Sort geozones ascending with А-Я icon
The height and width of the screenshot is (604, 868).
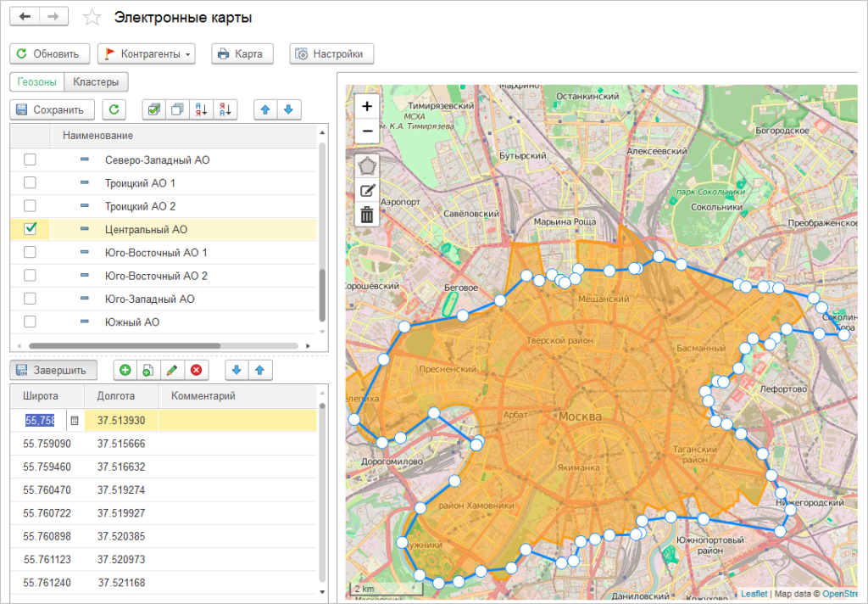click(x=202, y=109)
